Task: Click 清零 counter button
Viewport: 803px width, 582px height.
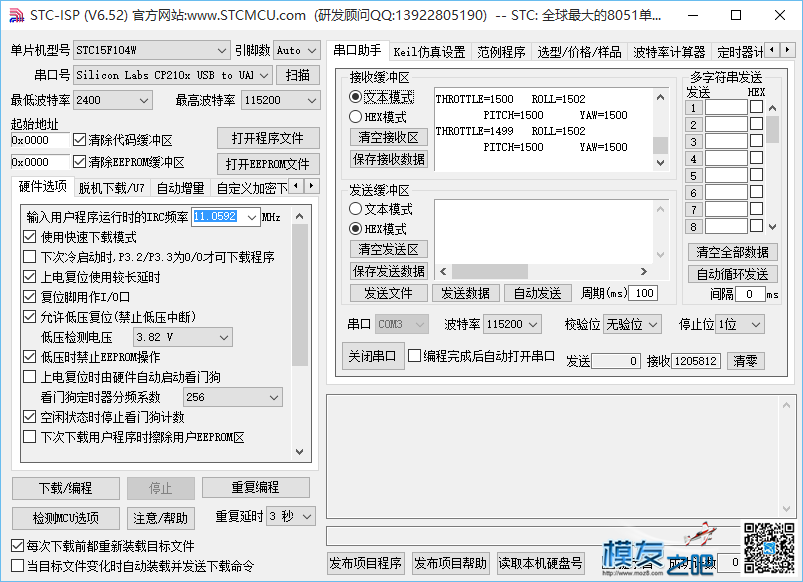Action: click(x=745, y=361)
